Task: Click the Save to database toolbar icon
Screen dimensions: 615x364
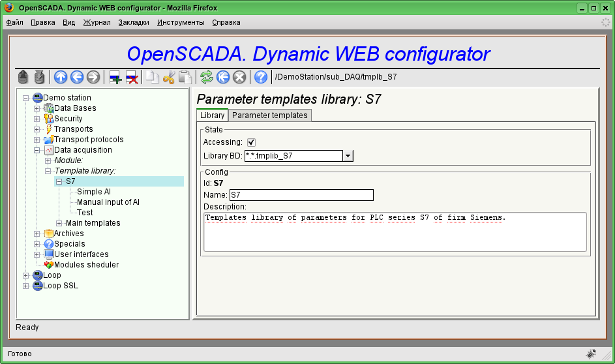Action: click(x=39, y=77)
